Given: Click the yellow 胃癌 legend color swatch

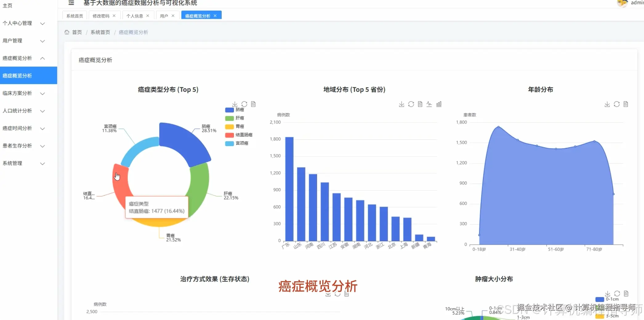Looking at the screenshot, I should click(x=229, y=126).
